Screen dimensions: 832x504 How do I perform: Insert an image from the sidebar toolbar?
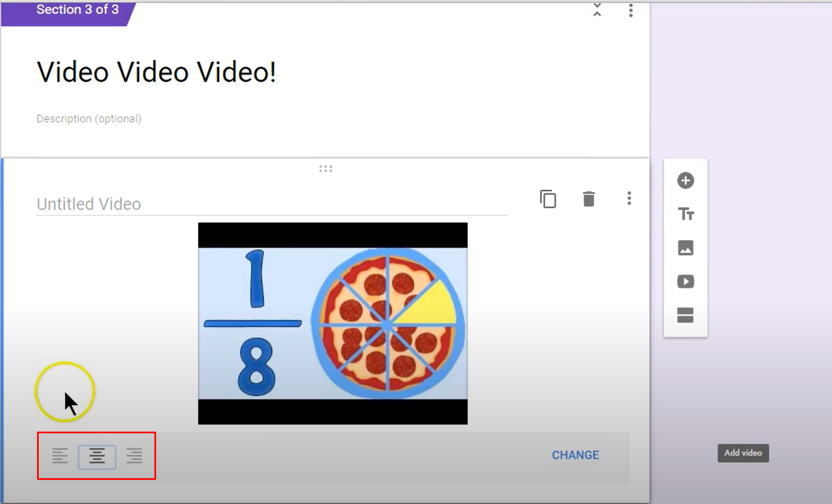(685, 248)
